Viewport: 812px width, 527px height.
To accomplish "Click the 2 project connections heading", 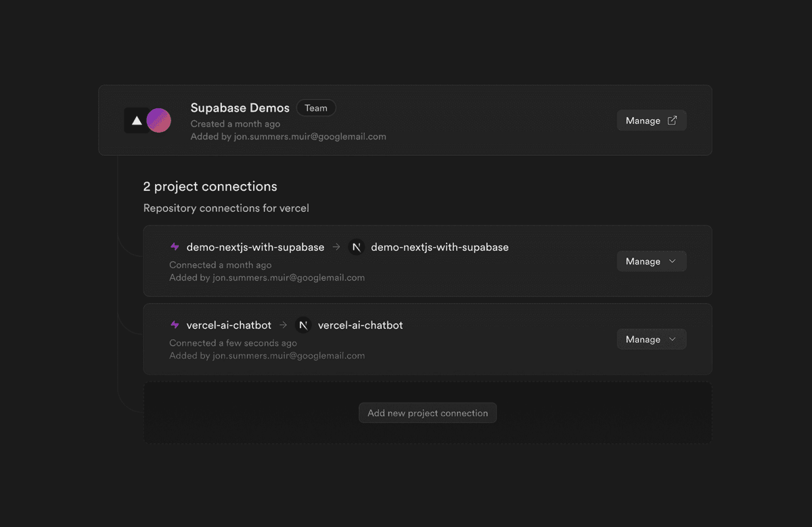I will point(210,186).
